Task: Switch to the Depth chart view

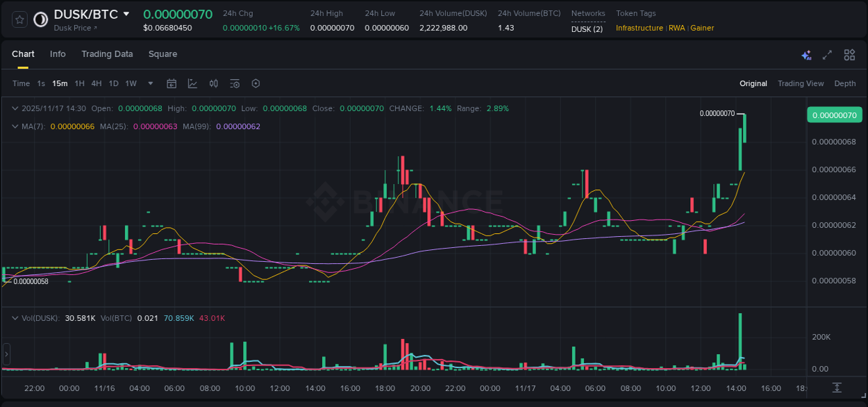Action: coord(844,83)
